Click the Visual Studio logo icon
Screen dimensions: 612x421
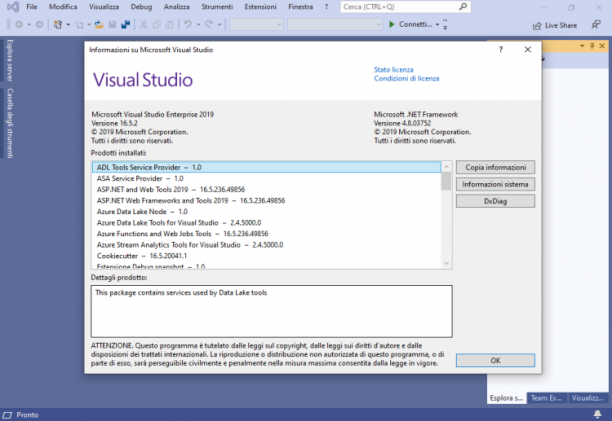click(x=12, y=7)
